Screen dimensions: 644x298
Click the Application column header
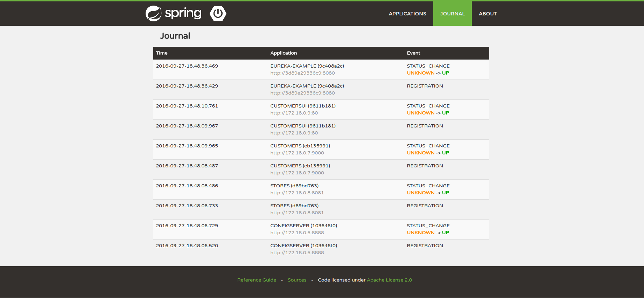pos(283,53)
